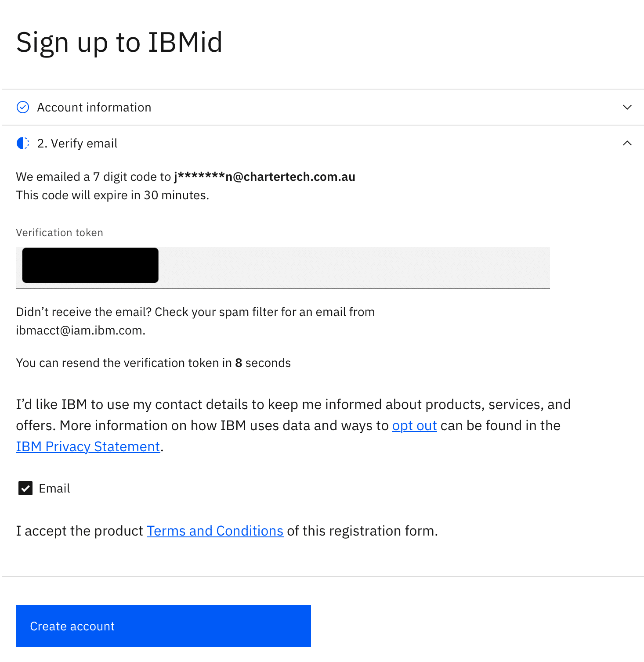Select the Account information accordion header
644x662 pixels.
(x=94, y=107)
